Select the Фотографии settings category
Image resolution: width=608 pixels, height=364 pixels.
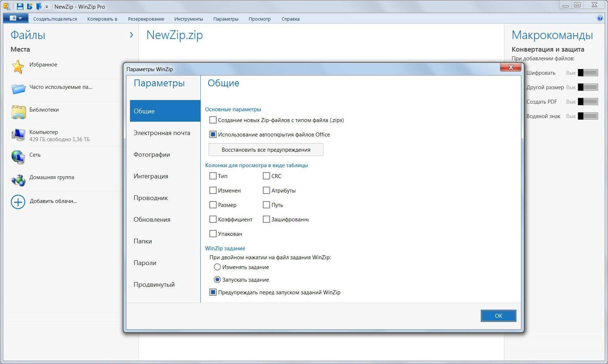pyautogui.click(x=165, y=154)
